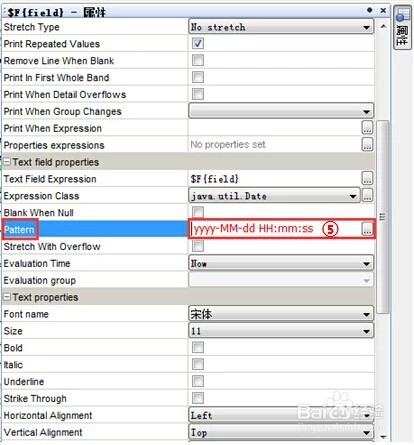Enable Underline checkbox
This screenshot has height=445, width=414.
coord(198,381)
